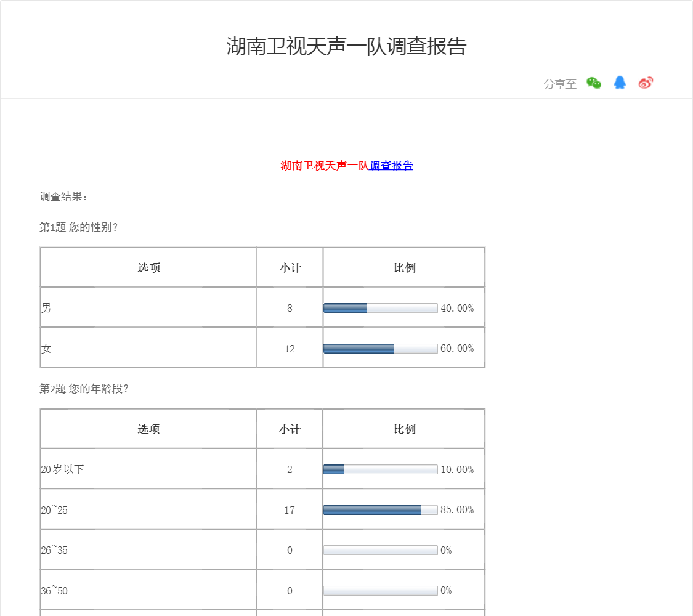This screenshot has height=616, width=693.
Task: Click the 20岁以下 option cell
Action: [148, 469]
